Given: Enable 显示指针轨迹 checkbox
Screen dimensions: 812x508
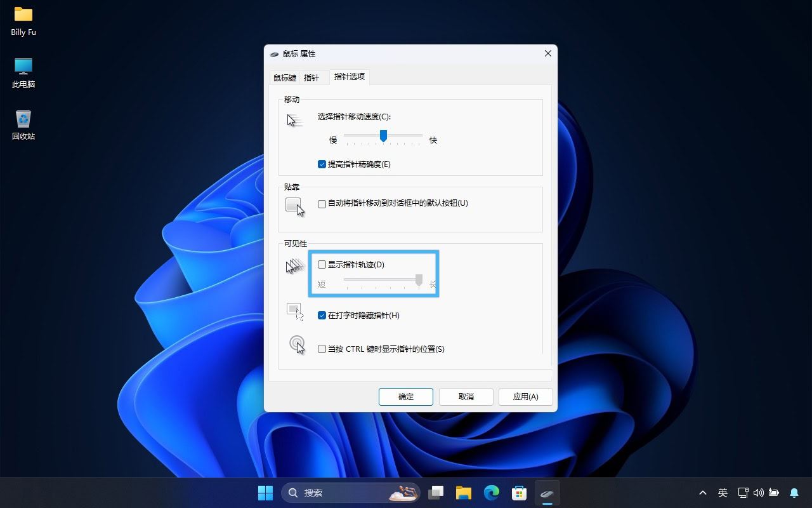Looking at the screenshot, I should (x=322, y=265).
